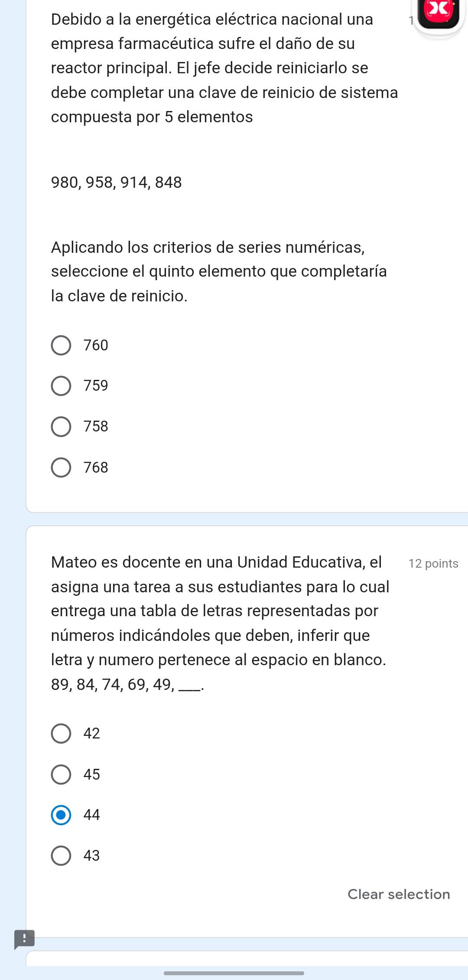This screenshot has width=468, height=980.
Task: Tap the home gesture bar at bottom
Action: [234, 973]
